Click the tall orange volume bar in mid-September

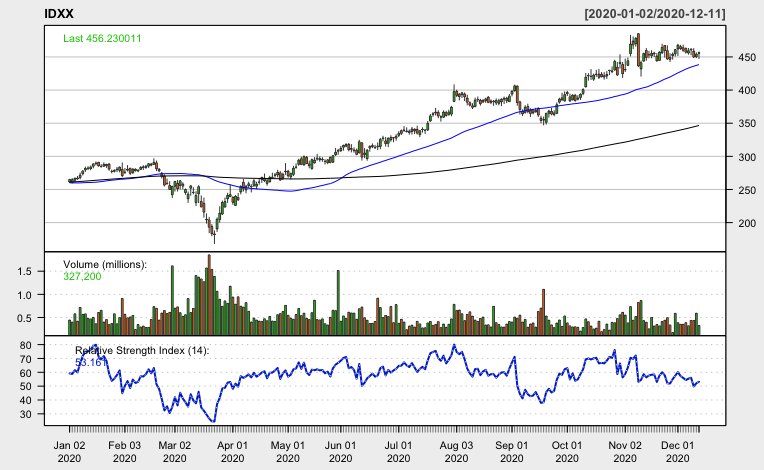pyautogui.click(x=543, y=312)
